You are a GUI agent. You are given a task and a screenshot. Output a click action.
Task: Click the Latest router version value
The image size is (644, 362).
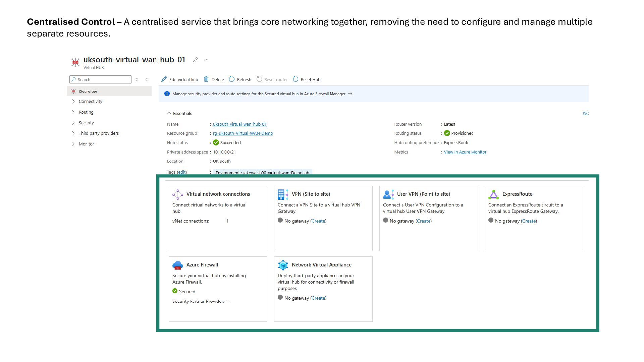(x=449, y=124)
